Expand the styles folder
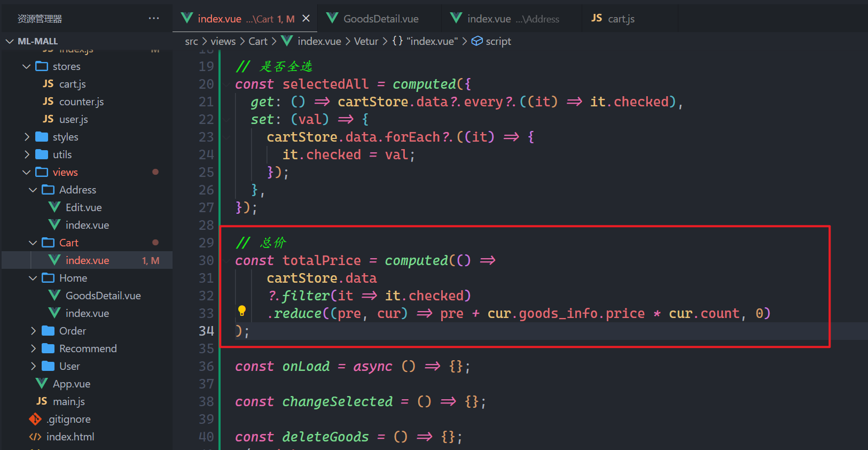This screenshot has height=450, width=868. click(27, 137)
